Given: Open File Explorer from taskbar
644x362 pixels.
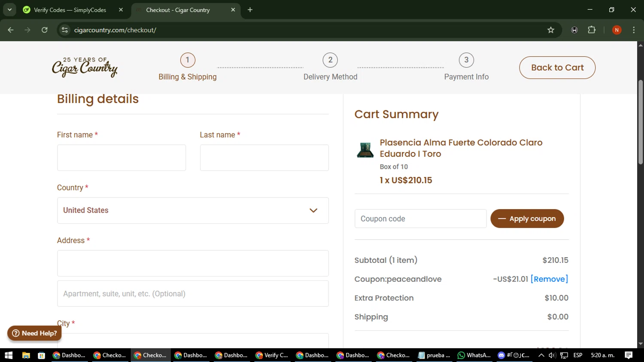Looking at the screenshot, I should (26, 355).
